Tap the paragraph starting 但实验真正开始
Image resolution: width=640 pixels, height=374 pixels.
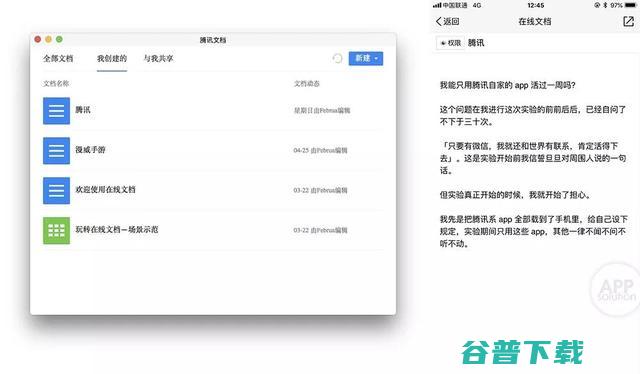(516, 195)
